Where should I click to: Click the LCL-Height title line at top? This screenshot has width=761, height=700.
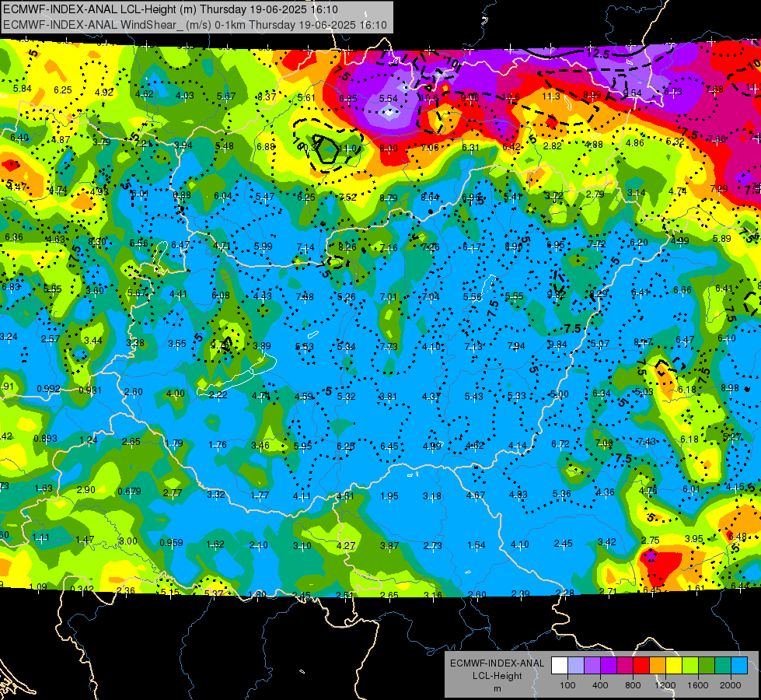tap(170, 9)
